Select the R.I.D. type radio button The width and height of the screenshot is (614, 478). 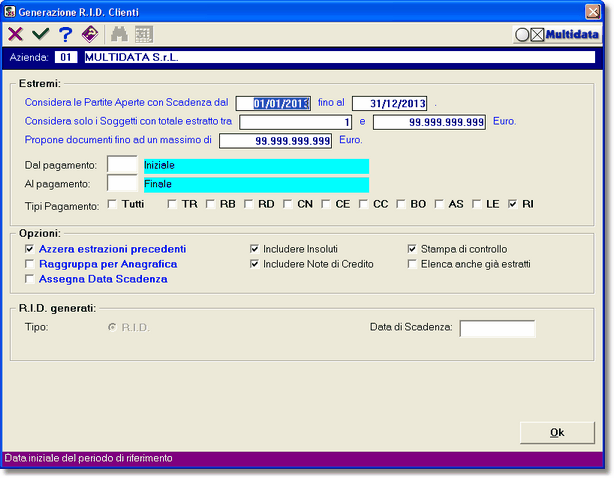[112, 327]
